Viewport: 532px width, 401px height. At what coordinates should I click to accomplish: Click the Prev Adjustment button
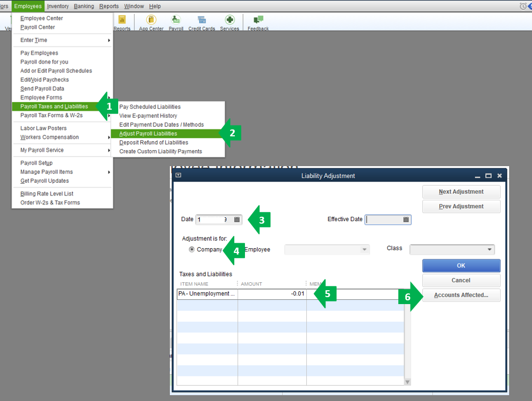[x=461, y=206]
